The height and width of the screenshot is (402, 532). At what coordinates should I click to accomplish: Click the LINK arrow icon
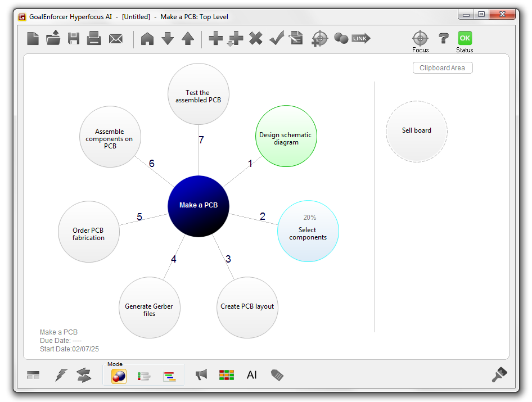pos(360,38)
